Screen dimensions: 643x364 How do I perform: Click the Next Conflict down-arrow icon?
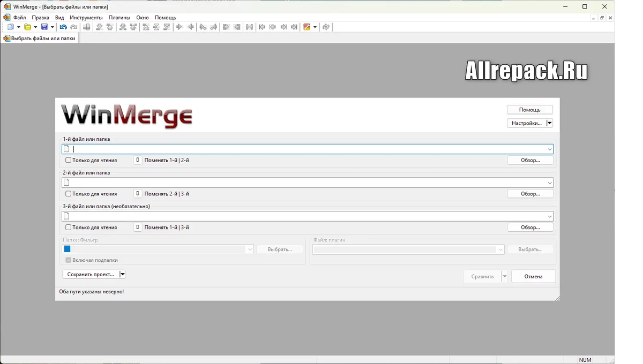[123, 27]
